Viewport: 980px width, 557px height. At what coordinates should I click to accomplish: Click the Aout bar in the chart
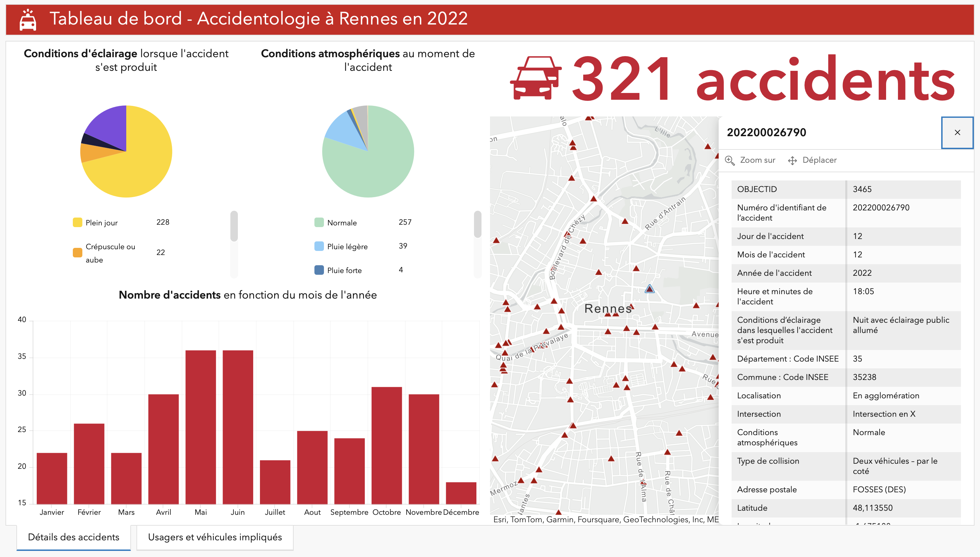312,467
